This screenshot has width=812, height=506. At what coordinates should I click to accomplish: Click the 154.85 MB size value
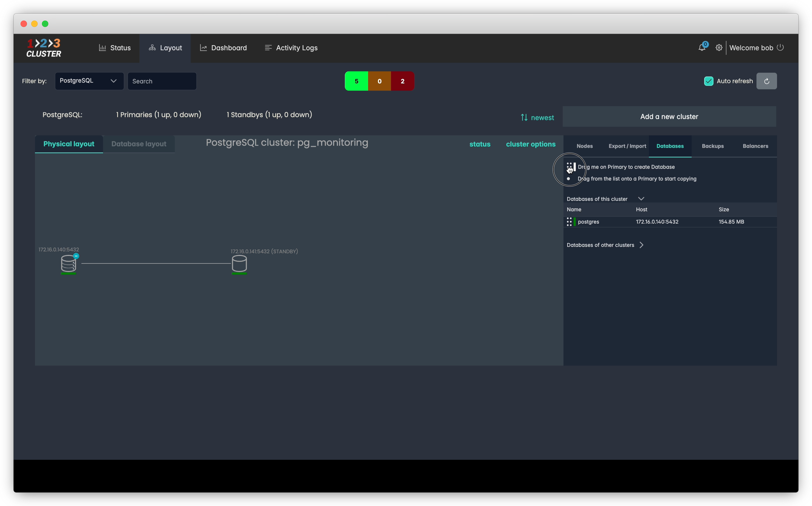[x=731, y=222]
